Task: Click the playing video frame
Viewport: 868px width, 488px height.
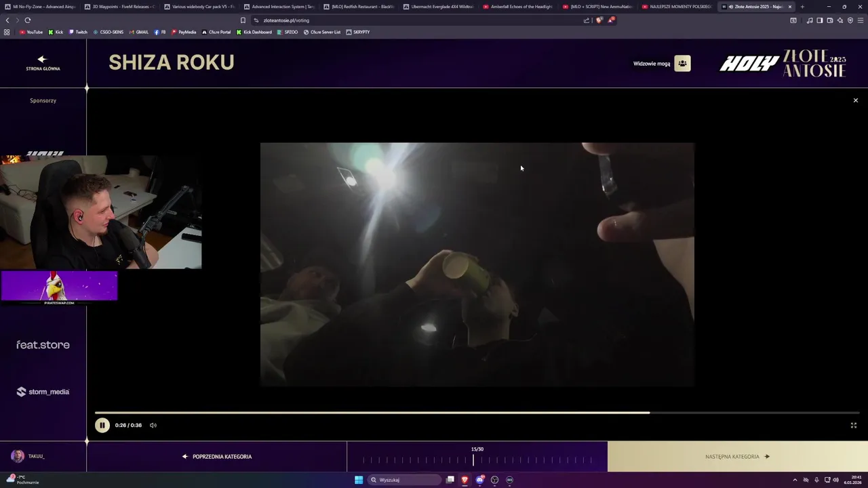Action: point(477,264)
